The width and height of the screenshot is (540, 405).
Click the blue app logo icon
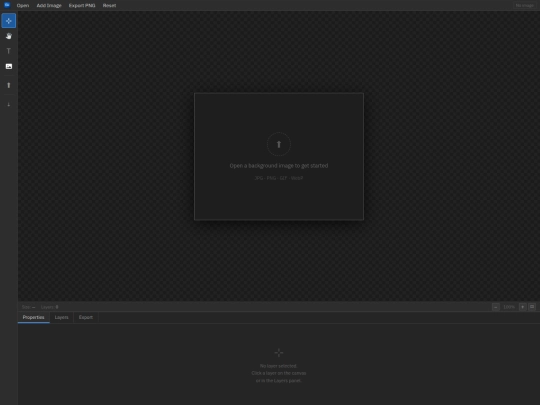click(7, 5)
